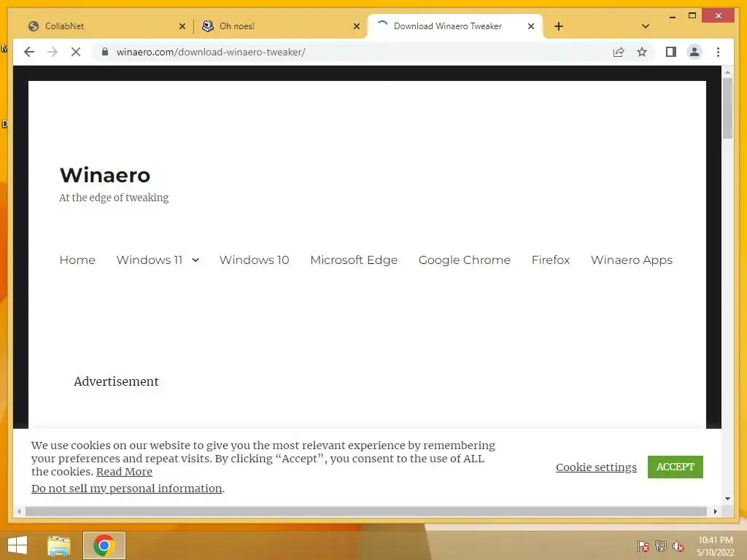Open Action Center flag icon

click(x=643, y=545)
